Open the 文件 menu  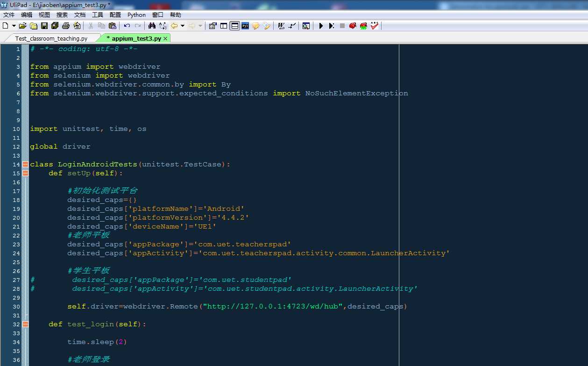[9, 15]
